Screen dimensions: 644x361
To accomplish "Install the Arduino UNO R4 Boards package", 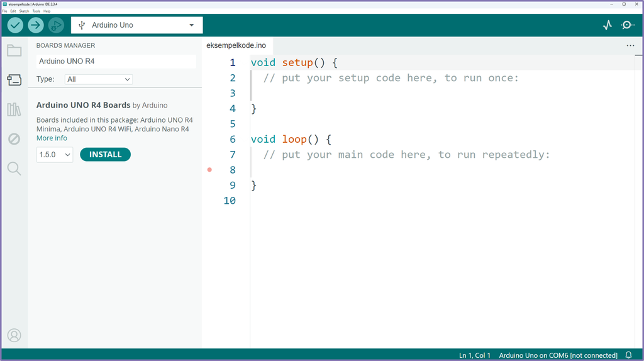I will tap(105, 155).
